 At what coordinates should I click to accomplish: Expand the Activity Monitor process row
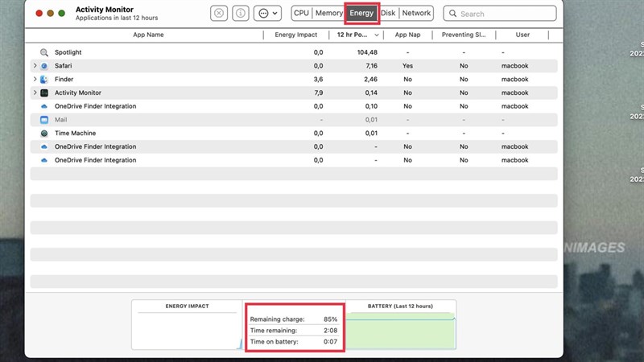pyautogui.click(x=35, y=93)
